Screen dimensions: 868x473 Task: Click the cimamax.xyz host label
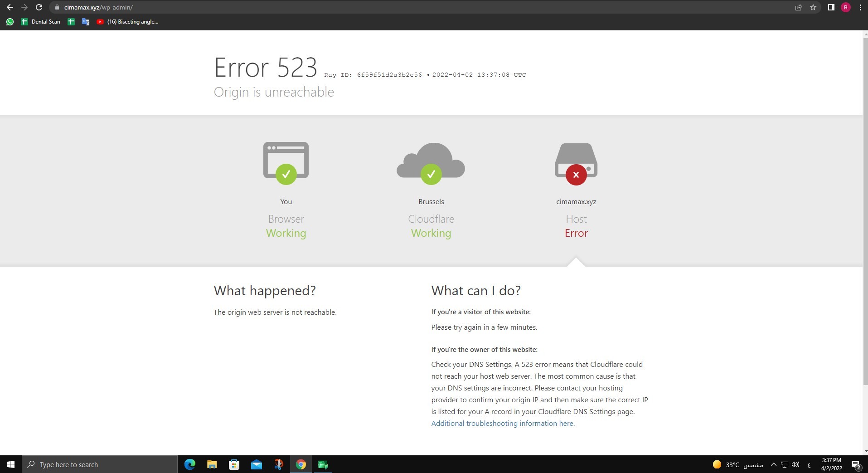pyautogui.click(x=576, y=202)
